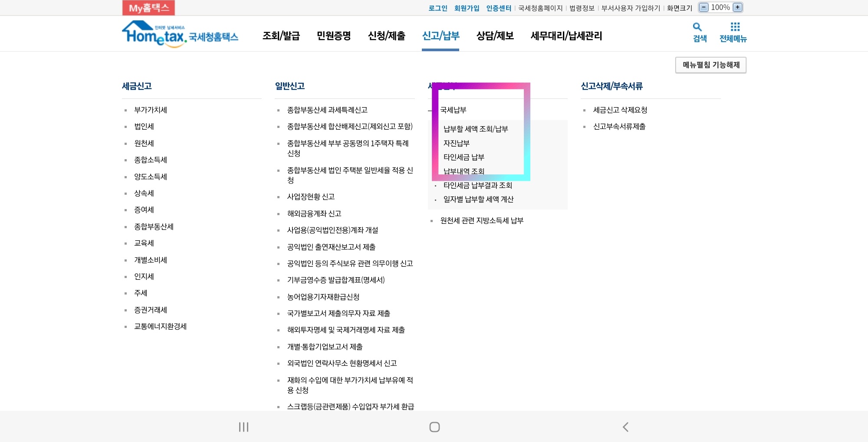Open 해외투자명세 및 국제거래명세 자료 제출
The width and height of the screenshot is (868, 442).
(346, 330)
